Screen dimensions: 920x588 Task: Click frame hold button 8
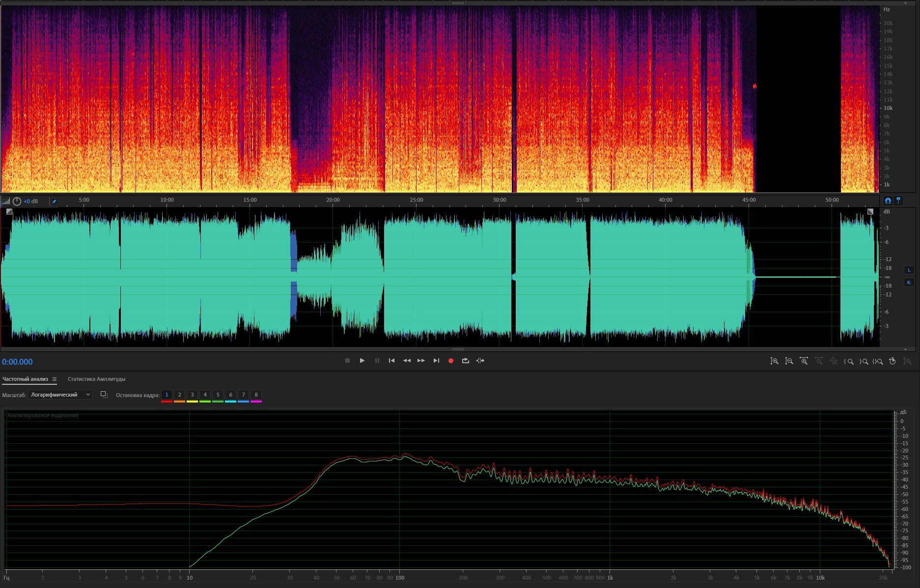256,395
